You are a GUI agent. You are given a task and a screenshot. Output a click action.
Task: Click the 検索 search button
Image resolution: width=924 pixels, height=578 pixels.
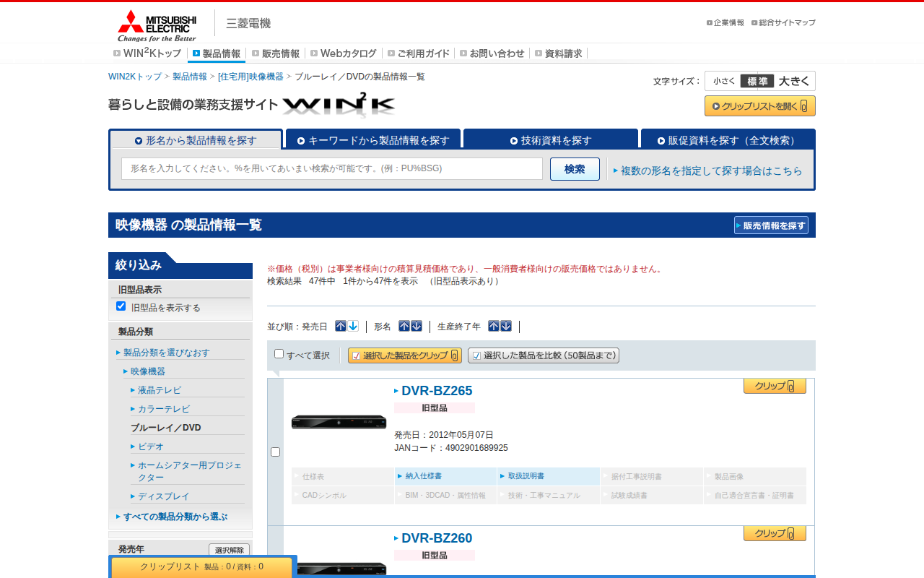[575, 169]
